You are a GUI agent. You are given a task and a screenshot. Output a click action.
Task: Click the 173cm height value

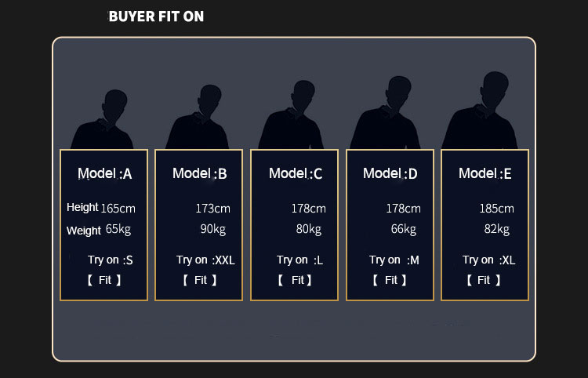[x=212, y=209]
